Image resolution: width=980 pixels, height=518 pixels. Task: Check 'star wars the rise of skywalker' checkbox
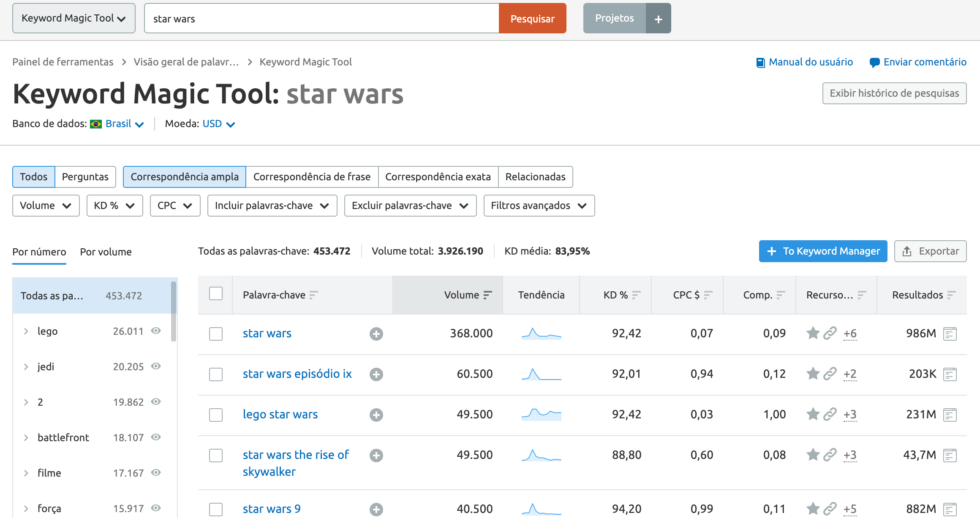pyautogui.click(x=216, y=456)
